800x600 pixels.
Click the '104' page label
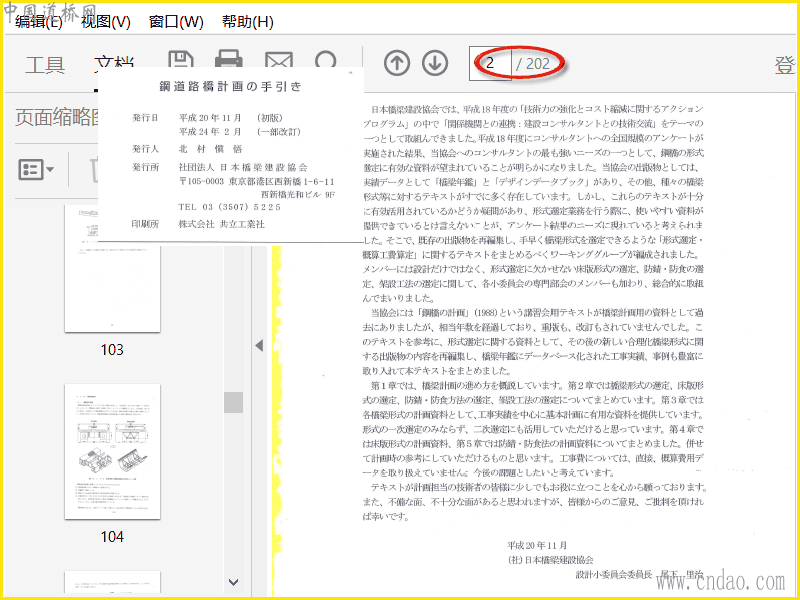pyautogui.click(x=112, y=536)
